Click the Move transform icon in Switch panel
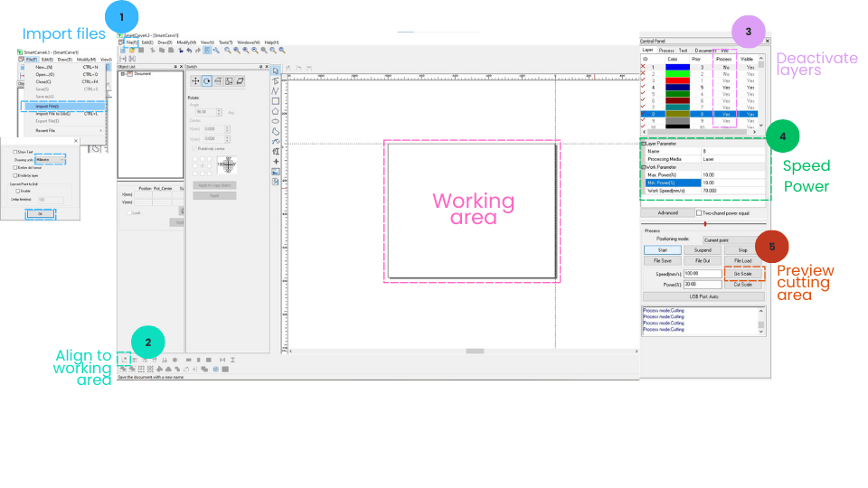The image size is (868, 488). [193, 80]
